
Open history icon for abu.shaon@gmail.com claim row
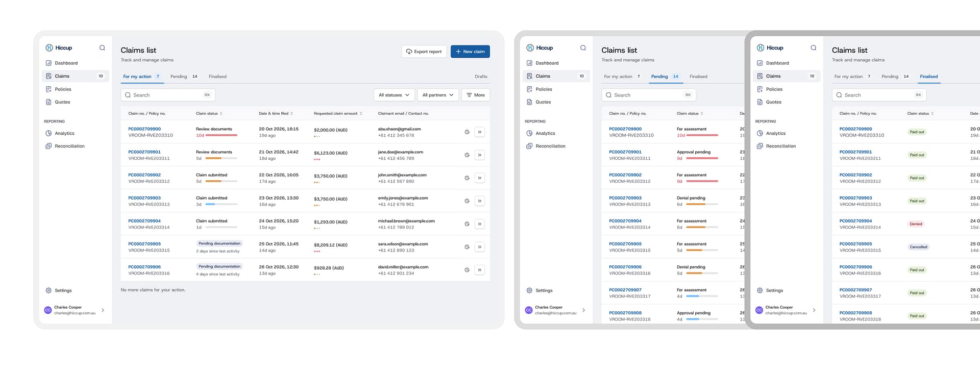pyautogui.click(x=467, y=132)
